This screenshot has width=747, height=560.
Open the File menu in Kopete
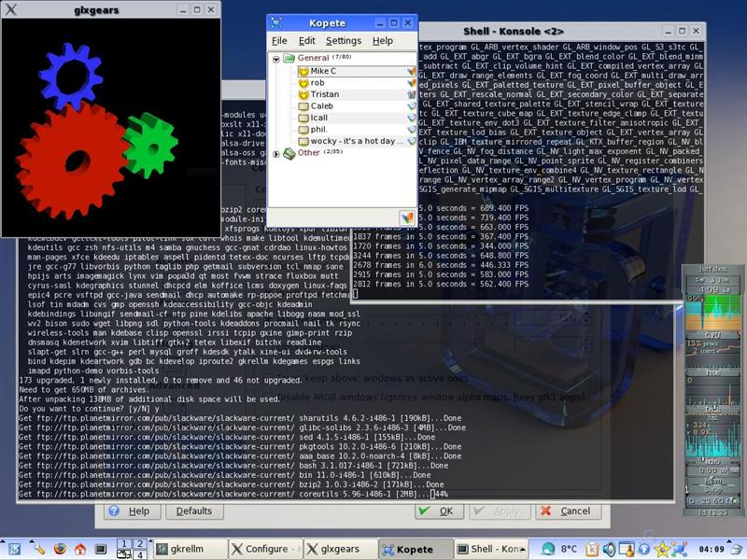(x=279, y=41)
